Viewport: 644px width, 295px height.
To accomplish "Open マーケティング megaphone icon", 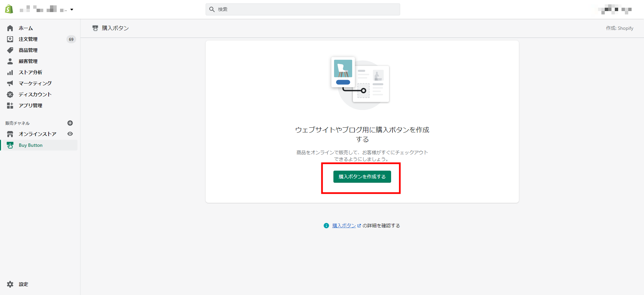I will pyautogui.click(x=10, y=83).
